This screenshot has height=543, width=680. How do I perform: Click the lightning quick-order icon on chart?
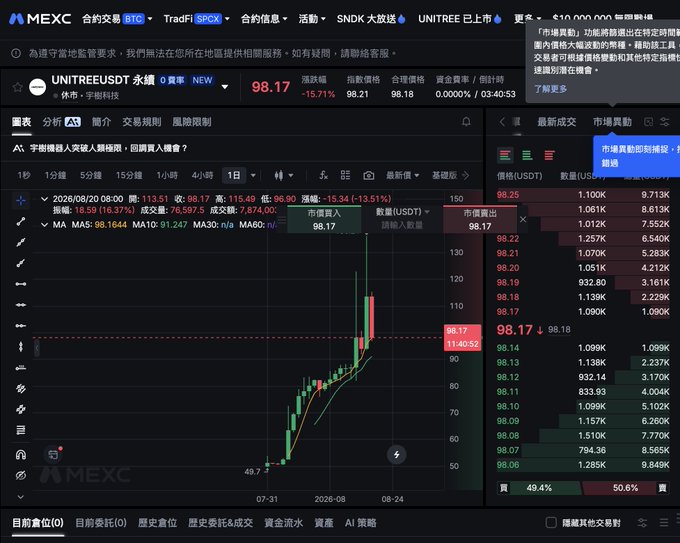(396, 455)
